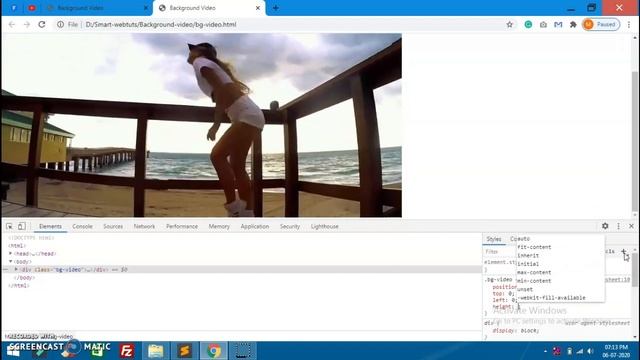Open the Network tab

tap(144, 226)
